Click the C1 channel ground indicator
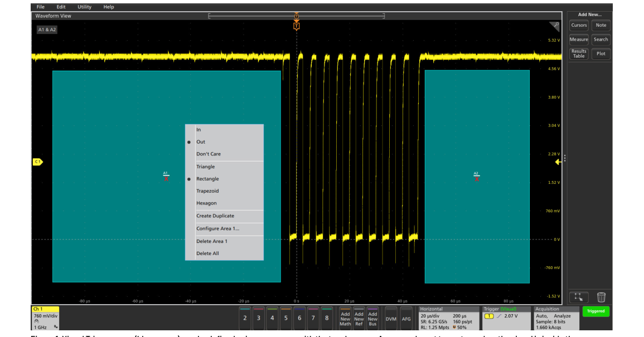The height and width of the screenshot is (337, 644). (x=37, y=162)
